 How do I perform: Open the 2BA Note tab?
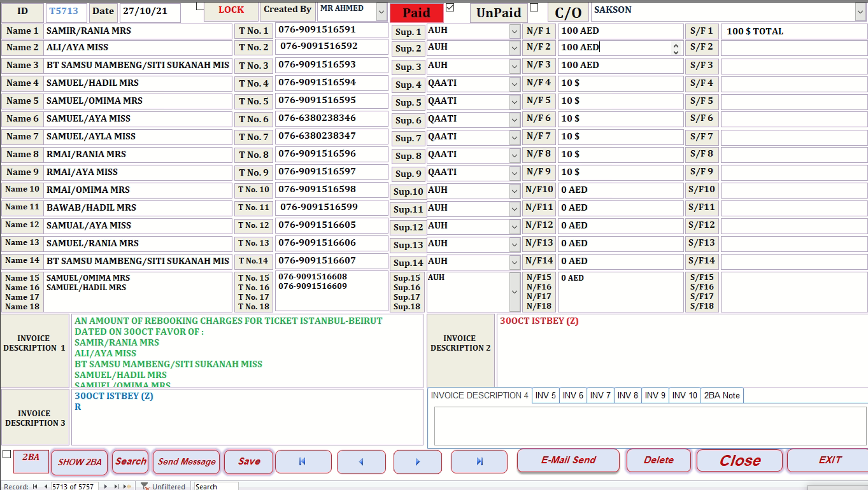(x=722, y=395)
